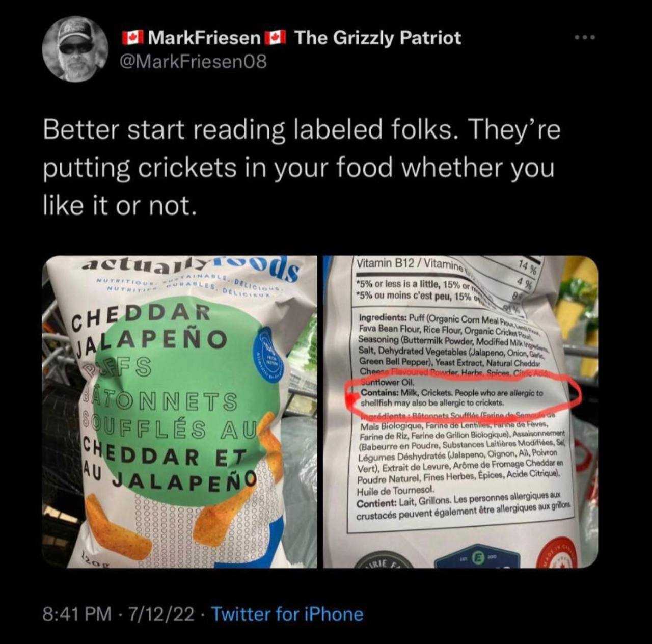Click the red-circled Contains Milk, Crickets text

coord(451,397)
